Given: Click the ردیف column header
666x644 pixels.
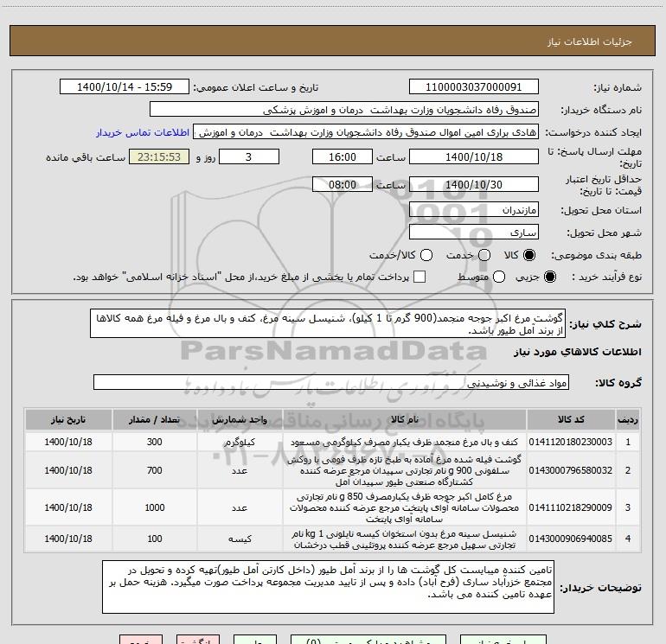Looking at the screenshot, I should coord(628,420).
